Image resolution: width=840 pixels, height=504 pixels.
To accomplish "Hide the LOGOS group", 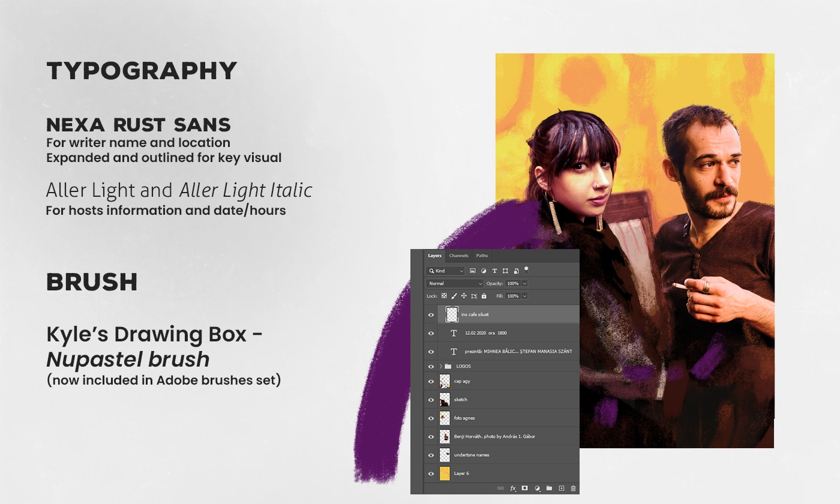I will pyautogui.click(x=431, y=366).
